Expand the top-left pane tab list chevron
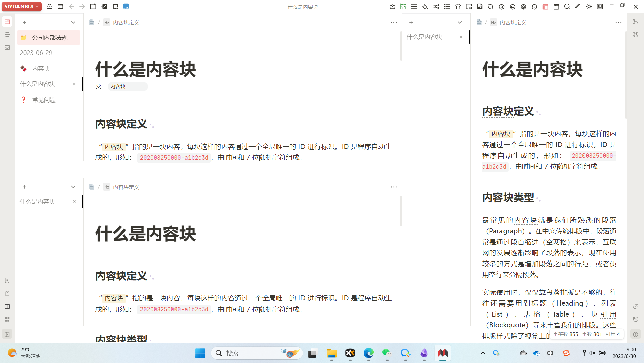This screenshot has width=644, height=363. (x=73, y=22)
